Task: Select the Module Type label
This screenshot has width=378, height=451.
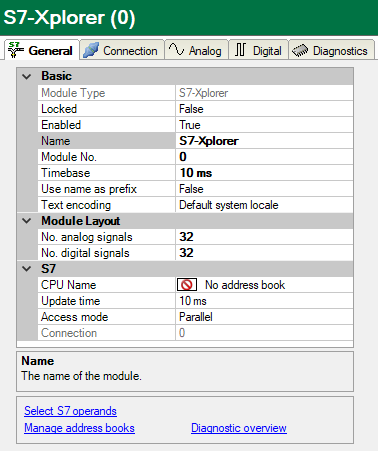Action: coord(73,93)
